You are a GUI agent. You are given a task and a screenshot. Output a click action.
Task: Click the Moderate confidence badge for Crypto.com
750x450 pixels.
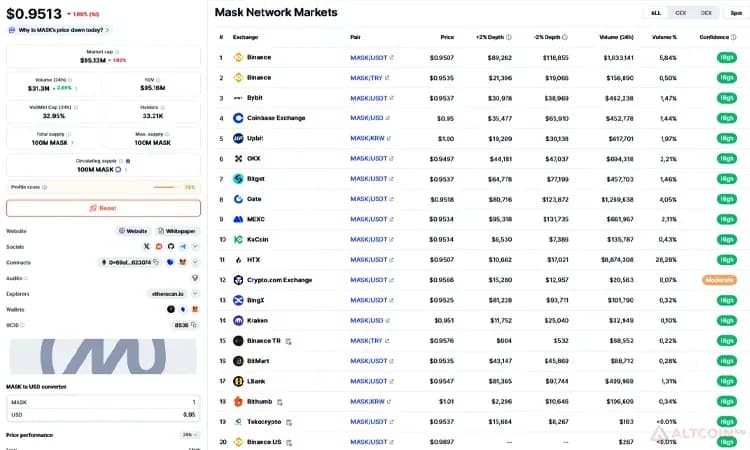coord(719,280)
